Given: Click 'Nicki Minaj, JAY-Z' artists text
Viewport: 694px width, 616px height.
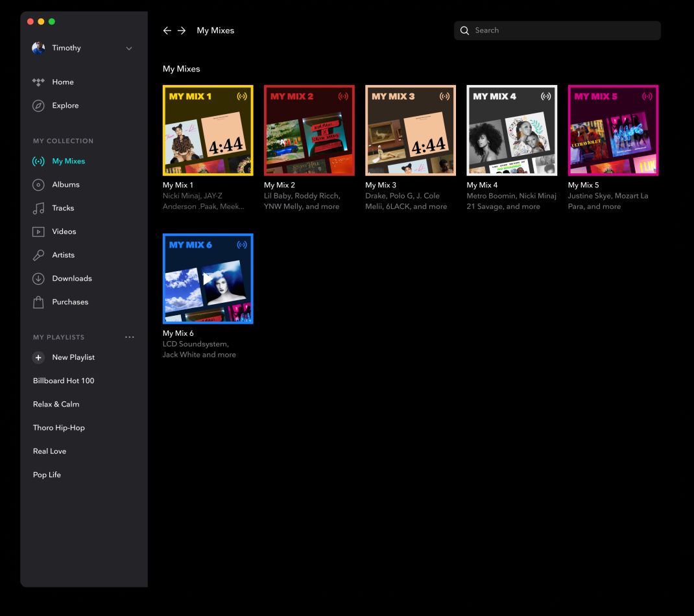Looking at the screenshot, I should click(193, 196).
